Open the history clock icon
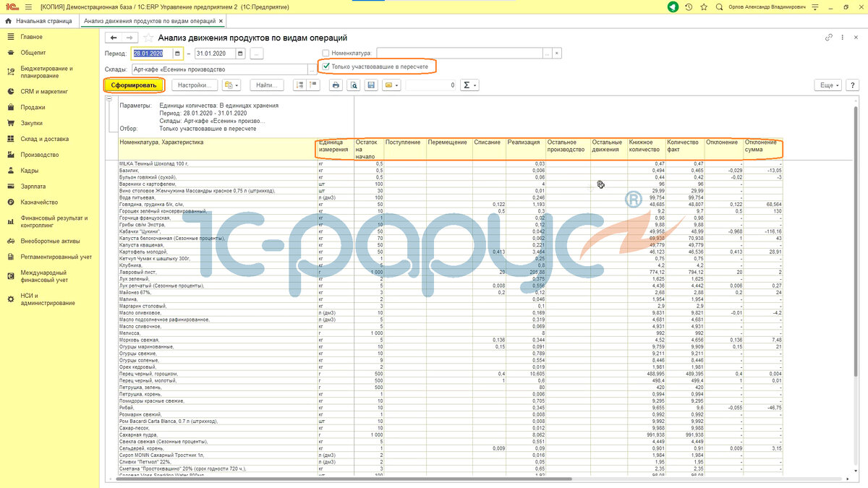The image size is (868, 488). pos(689,7)
